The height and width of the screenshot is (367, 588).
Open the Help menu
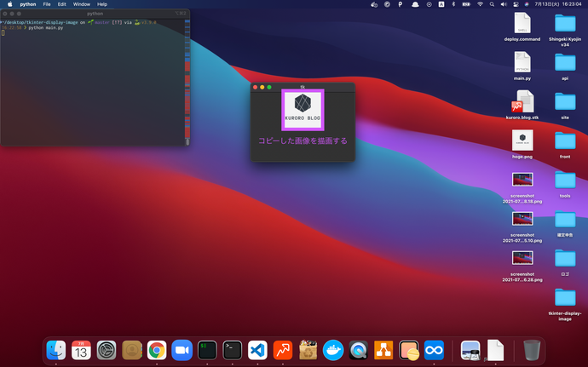pos(102,4)
